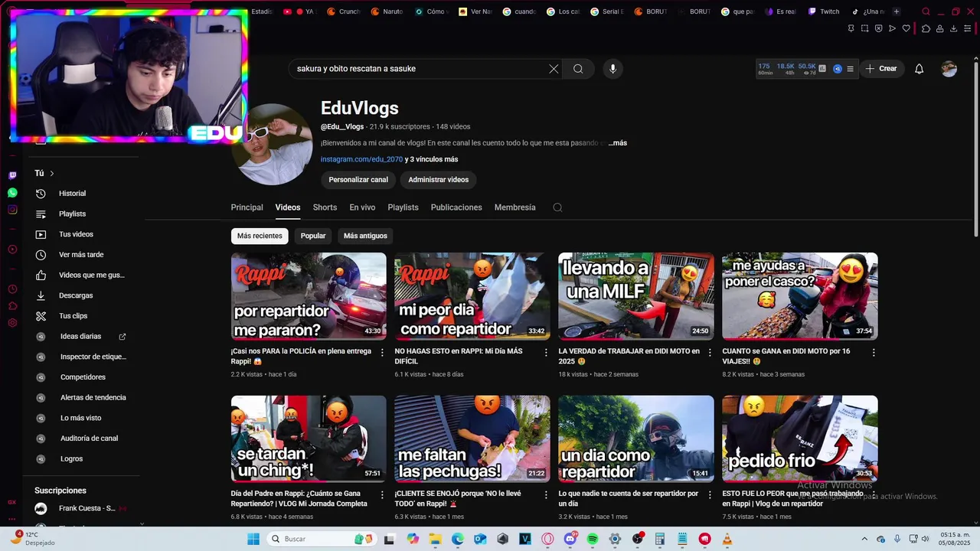
Task: Open browser downloads icon in toolbar
Action: click(954, 28)
